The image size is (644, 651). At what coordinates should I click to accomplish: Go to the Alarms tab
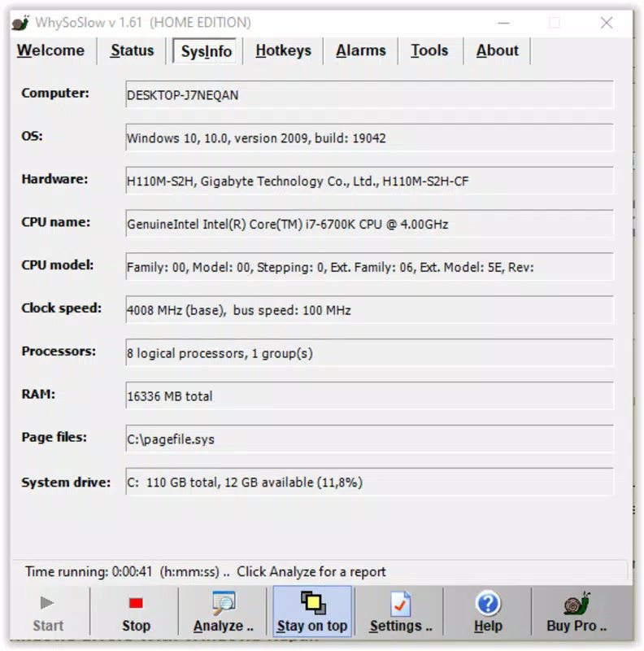361,50
